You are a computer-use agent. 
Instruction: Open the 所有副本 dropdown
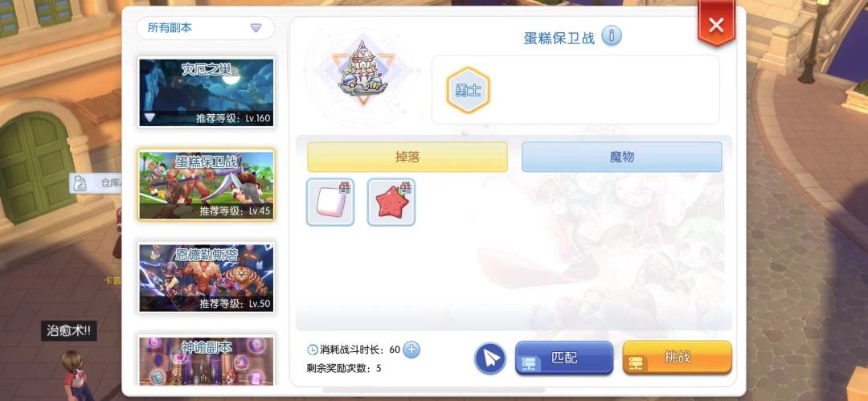206,27
